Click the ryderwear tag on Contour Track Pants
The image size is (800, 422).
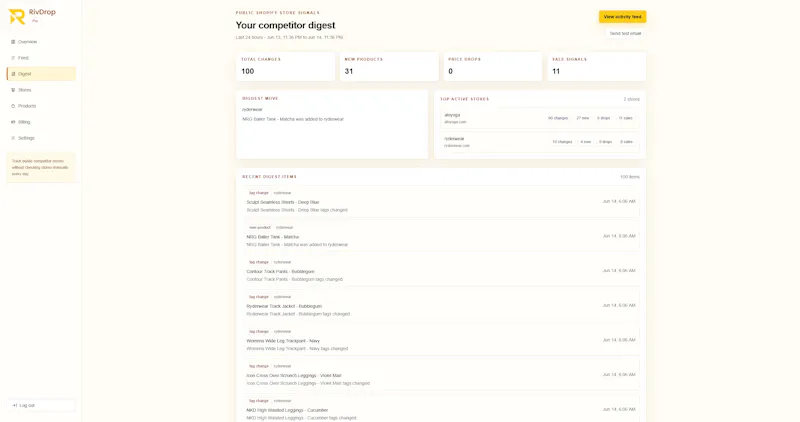[x=282, y=262]
